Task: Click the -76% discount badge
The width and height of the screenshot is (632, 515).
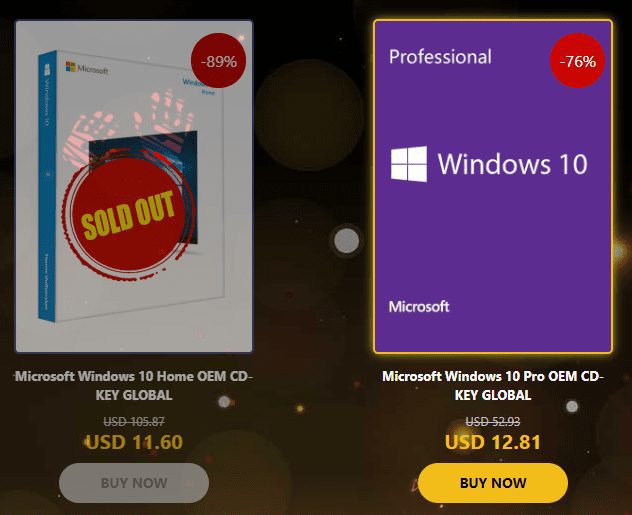Action: click(578, 60)
